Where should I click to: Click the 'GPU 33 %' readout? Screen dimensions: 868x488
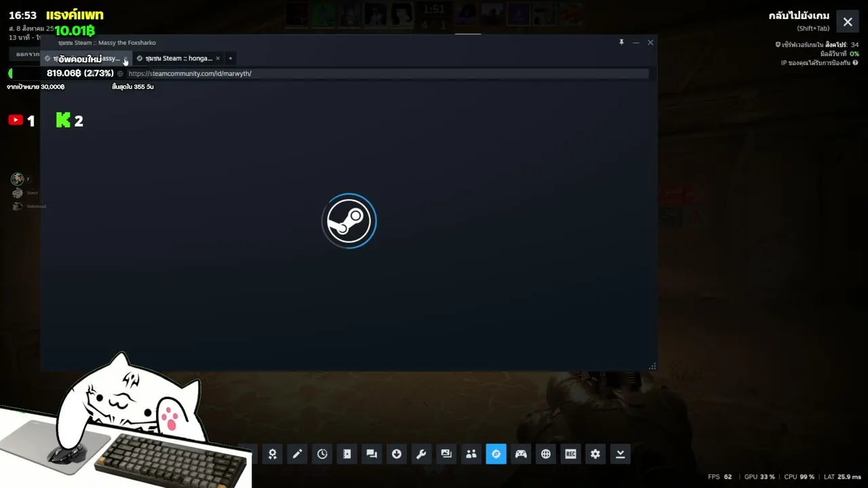pos(759,476)
